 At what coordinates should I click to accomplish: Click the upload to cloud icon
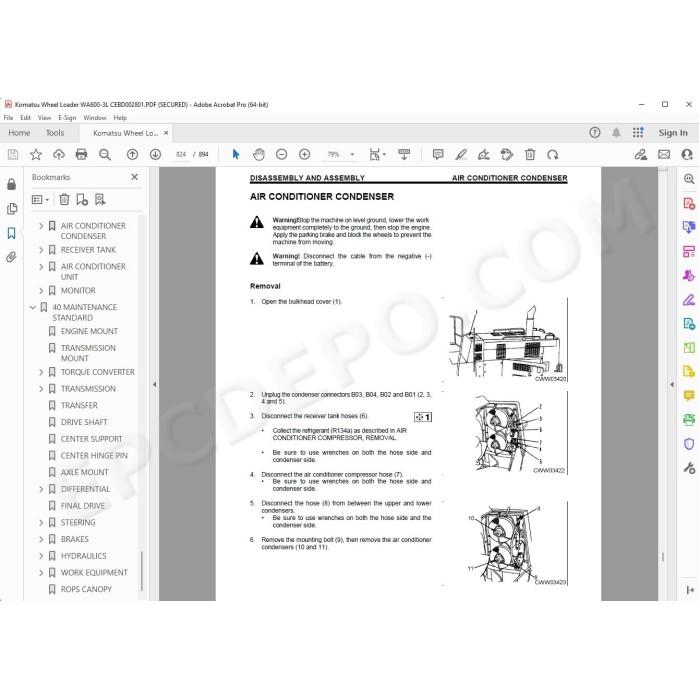tap(58, 154)
